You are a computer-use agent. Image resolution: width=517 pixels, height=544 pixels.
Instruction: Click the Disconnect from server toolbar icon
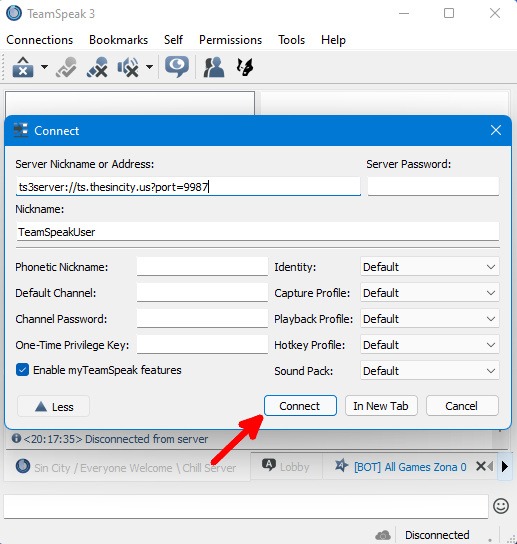tap(66, 67)
